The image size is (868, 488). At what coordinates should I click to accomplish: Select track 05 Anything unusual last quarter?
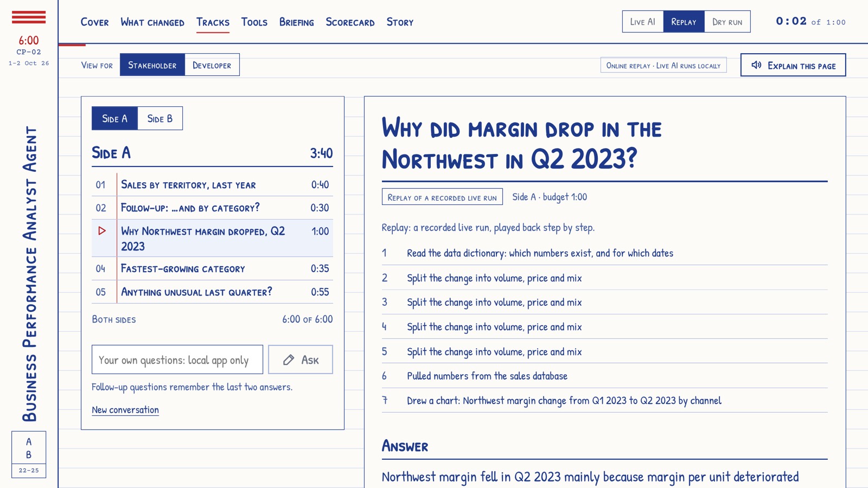pyautogui.click(x=212, y=292)
